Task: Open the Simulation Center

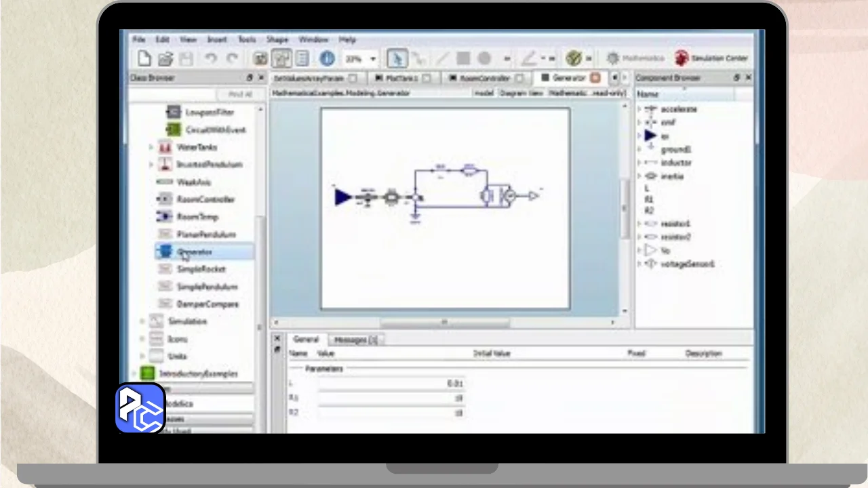Action: [x=711, y=59]
